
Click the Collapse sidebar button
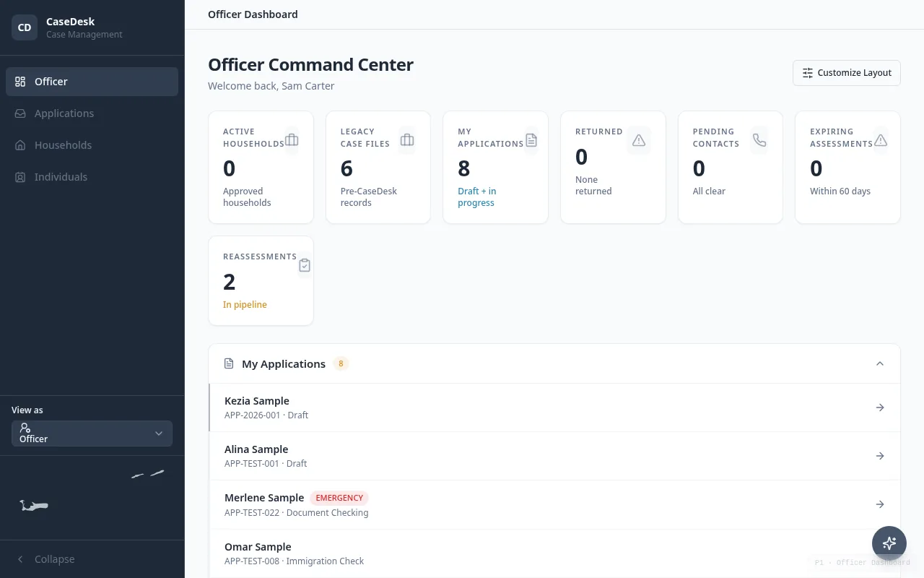pos(92,559)
